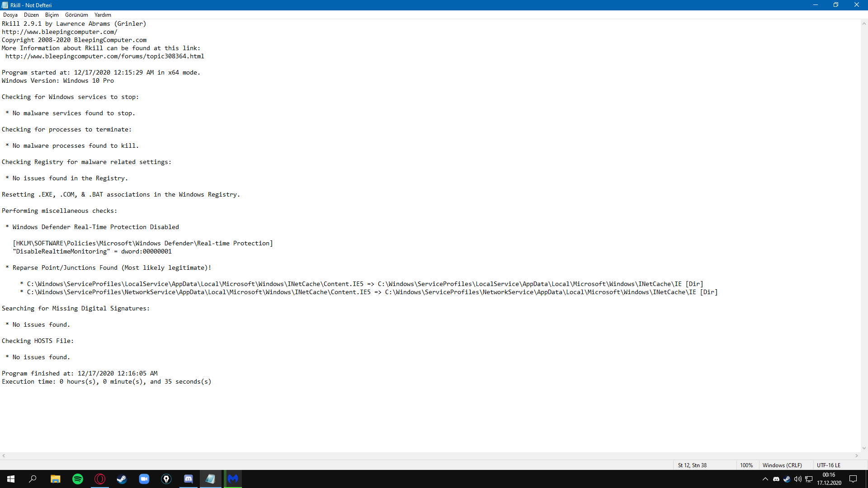The image size is (868, 488).
Task: Switch to the Opera browser taskbar icon
Action: (100, 479)
